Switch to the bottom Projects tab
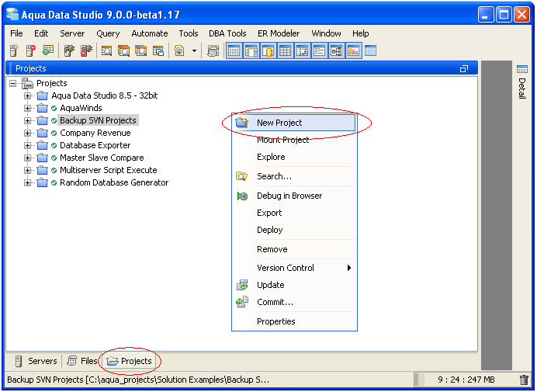This screenshot has height=392, width=537. pos(129,361)
